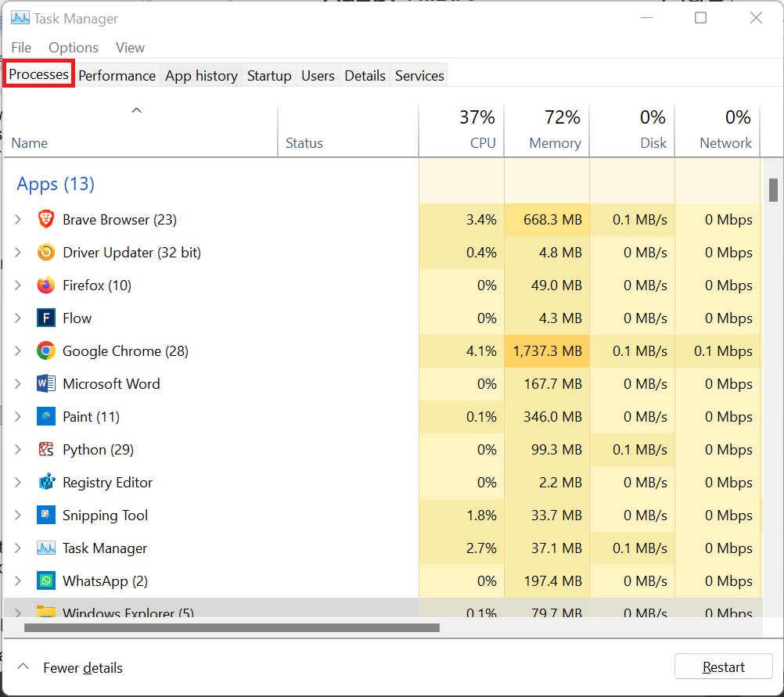Sort processes by CPU usage column

point(461,131)
